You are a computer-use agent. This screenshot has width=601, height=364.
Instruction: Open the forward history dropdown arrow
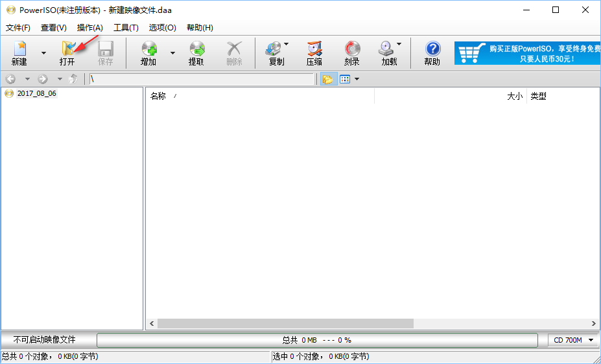tap(60, 79)
